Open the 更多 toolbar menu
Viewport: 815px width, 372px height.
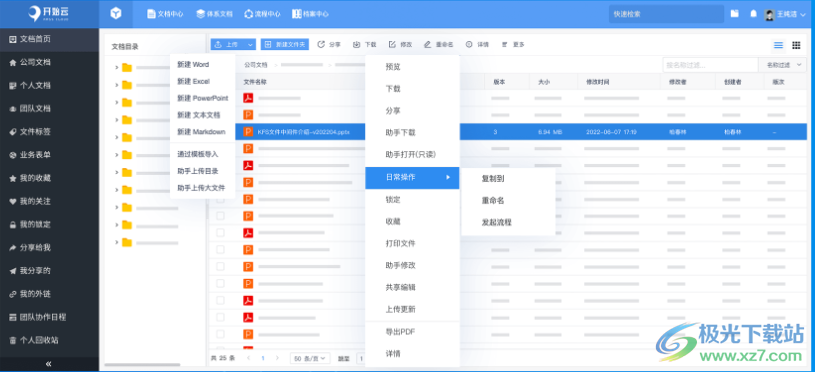pyautogui.click(x=513, y=45)
